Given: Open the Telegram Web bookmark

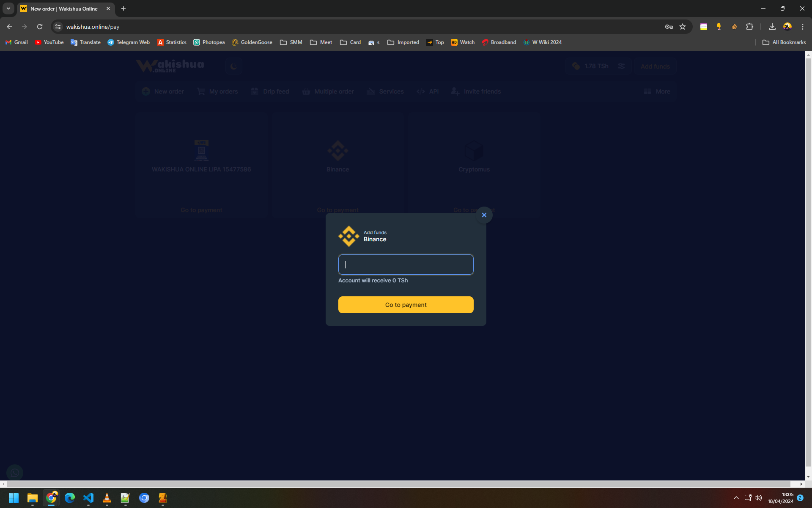Looking at the screenshot, I should [128, 42].
